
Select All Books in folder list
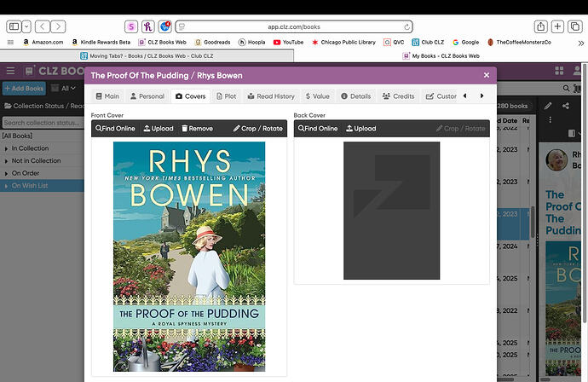pos(17,136)
